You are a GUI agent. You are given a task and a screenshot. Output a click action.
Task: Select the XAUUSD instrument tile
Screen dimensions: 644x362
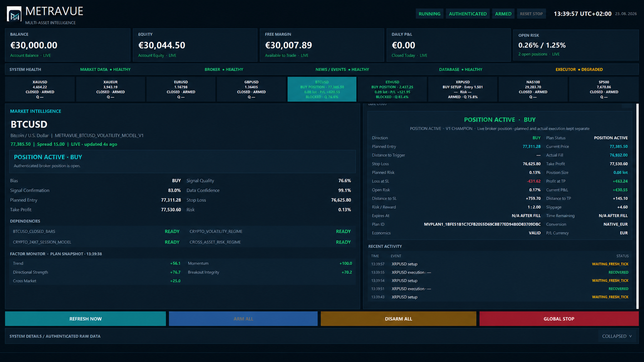click(40, 89)
